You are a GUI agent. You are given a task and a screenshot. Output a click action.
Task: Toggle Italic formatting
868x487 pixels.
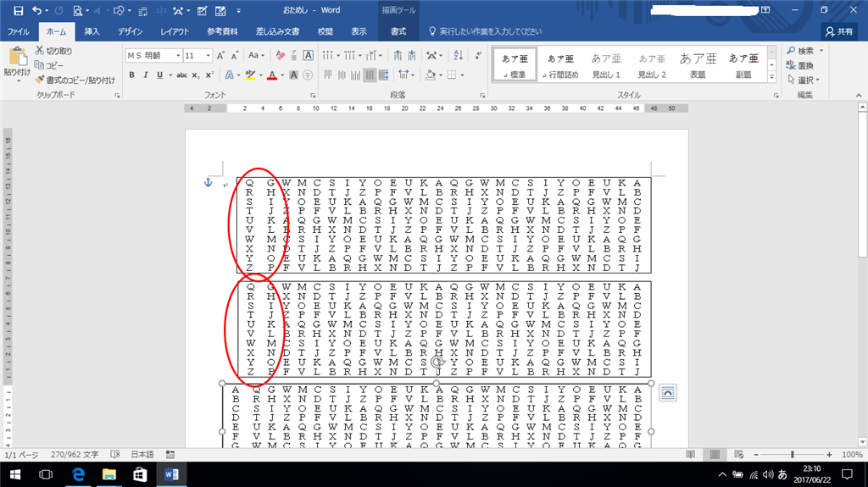146,75
